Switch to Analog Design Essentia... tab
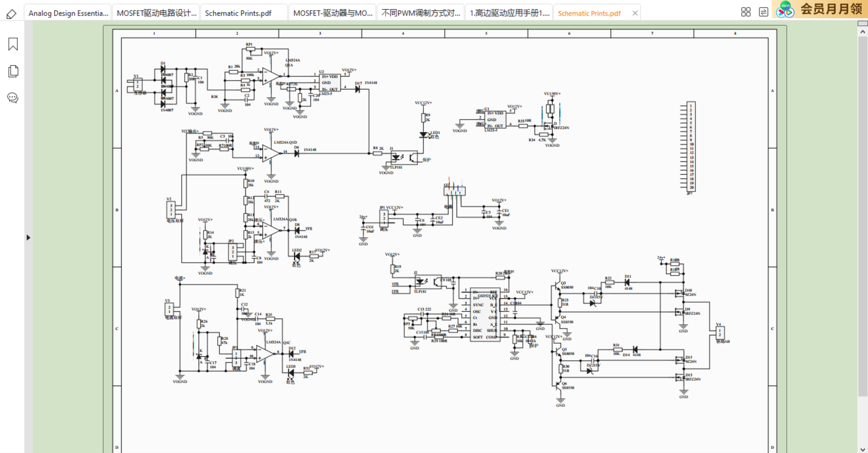This screenshot has height=453, width=868. point(68,13)
